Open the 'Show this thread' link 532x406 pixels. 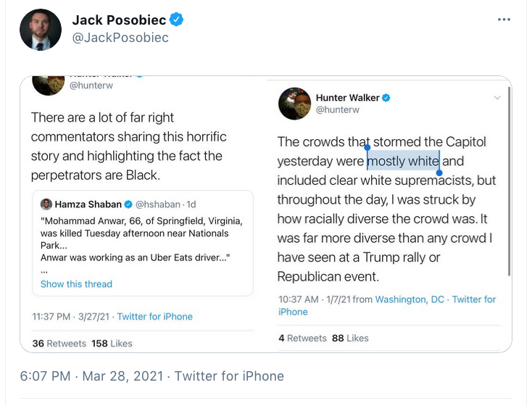(76, 283)
